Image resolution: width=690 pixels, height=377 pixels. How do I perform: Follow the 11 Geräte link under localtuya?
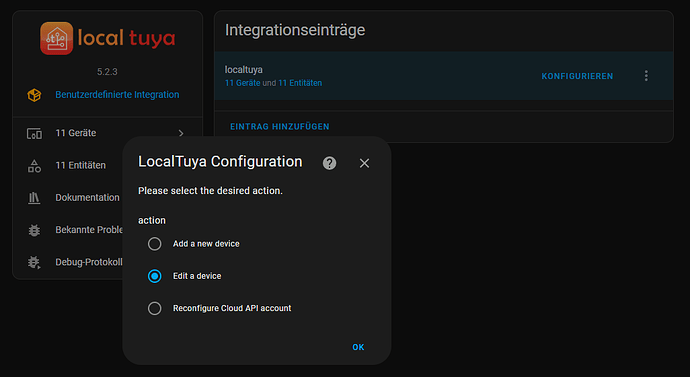(x=242, y=83)
